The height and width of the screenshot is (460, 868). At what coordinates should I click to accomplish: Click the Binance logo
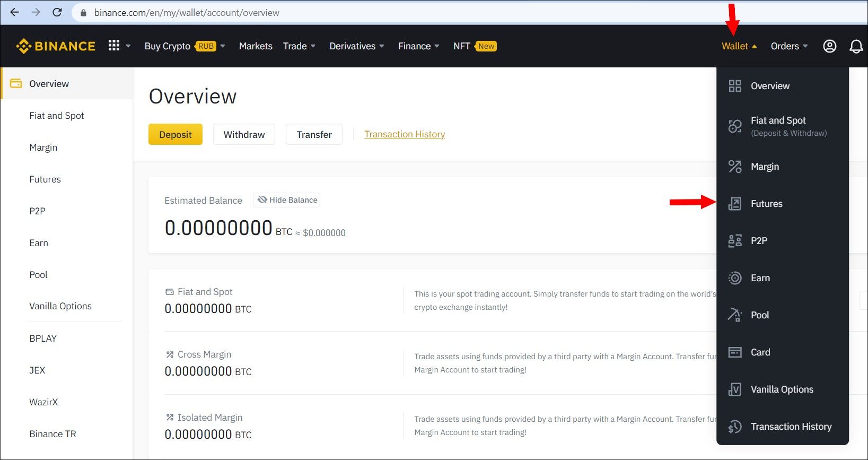click(x=56, y=46)
